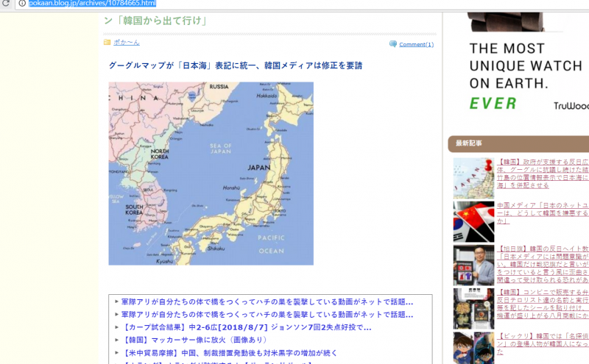The height and width of the screenshot is (364, 589).
Task: Click the comment speech bubble icon
Action: click(393, 44)
